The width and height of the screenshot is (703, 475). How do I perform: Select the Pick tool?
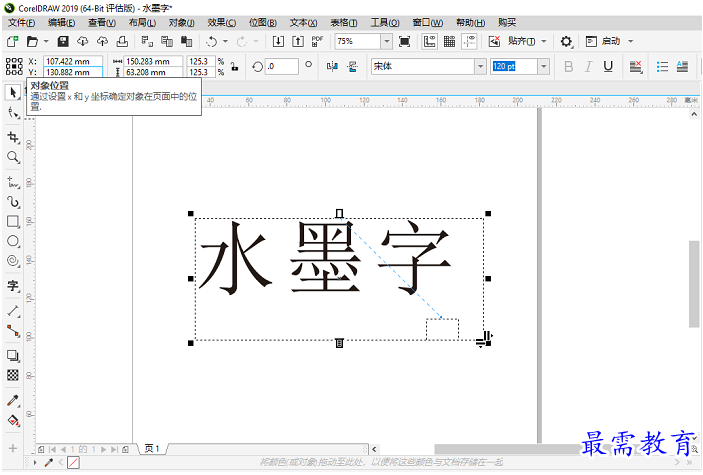[x=13, y=93]
